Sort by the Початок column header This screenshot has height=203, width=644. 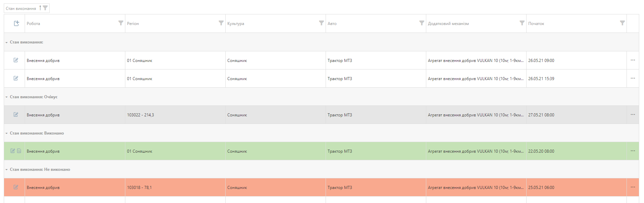point(536,24)
